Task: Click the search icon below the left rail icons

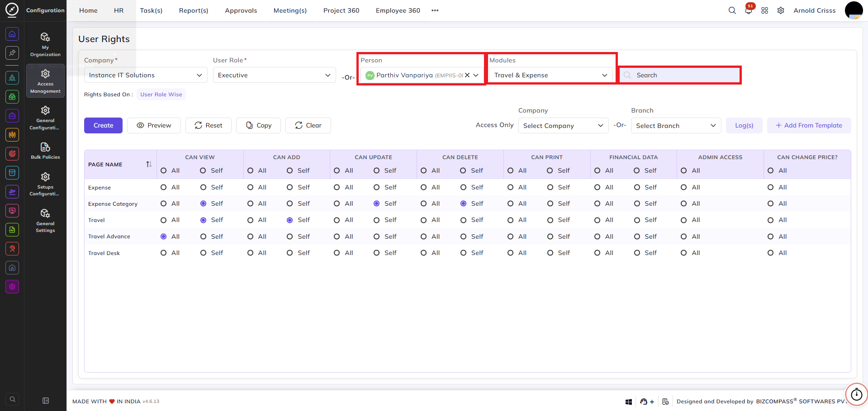Action: click(x=13, y=399)
